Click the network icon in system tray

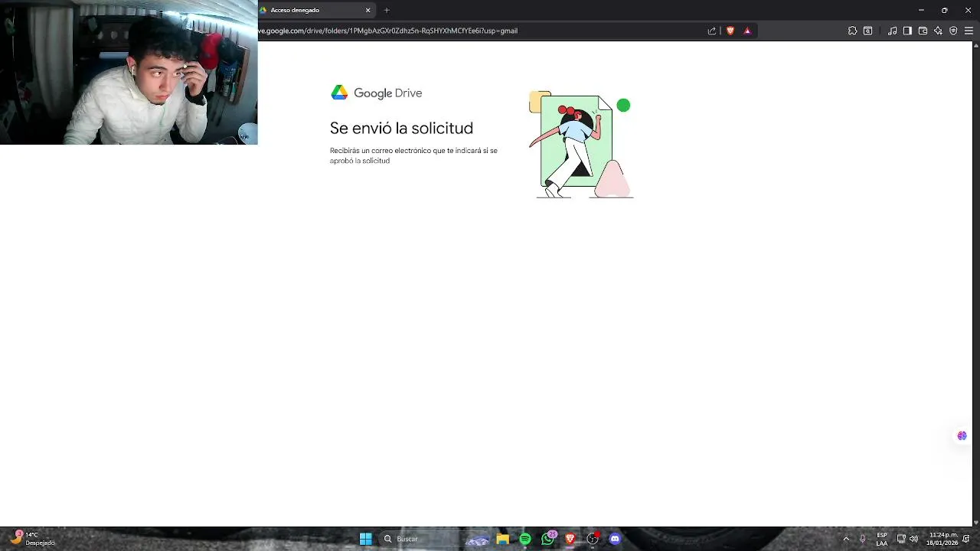tap(901, 539)
